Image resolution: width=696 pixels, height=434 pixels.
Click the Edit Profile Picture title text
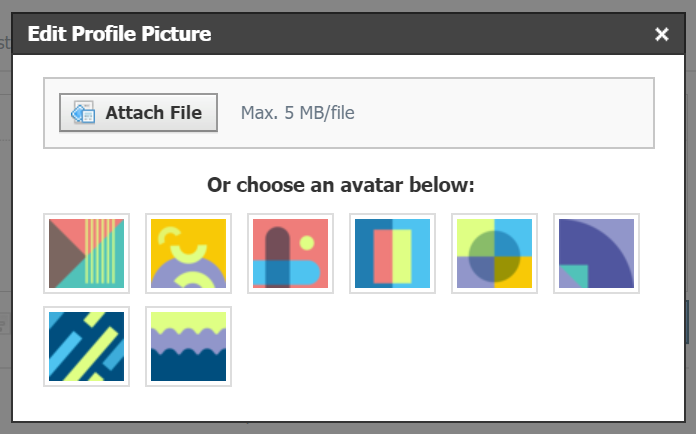pos(119,35)
